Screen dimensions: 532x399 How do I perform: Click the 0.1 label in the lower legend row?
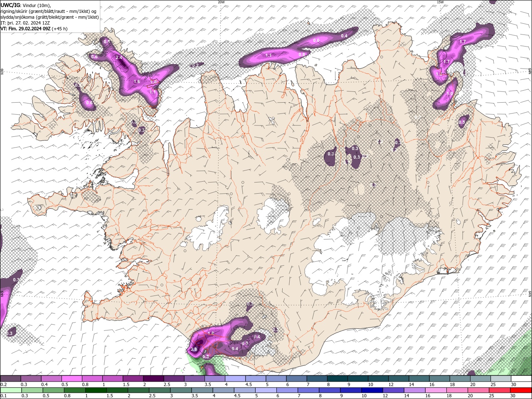coord(3,396)
